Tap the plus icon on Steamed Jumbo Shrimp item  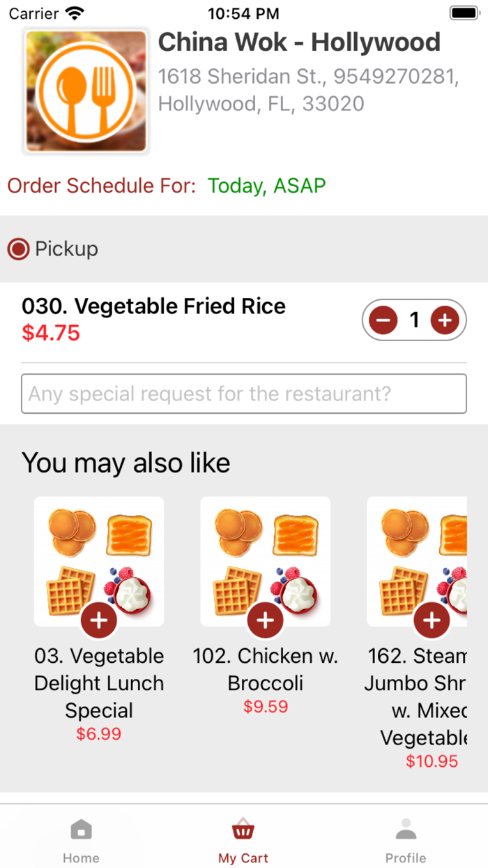pyautogui.click(x=432, y=620)
